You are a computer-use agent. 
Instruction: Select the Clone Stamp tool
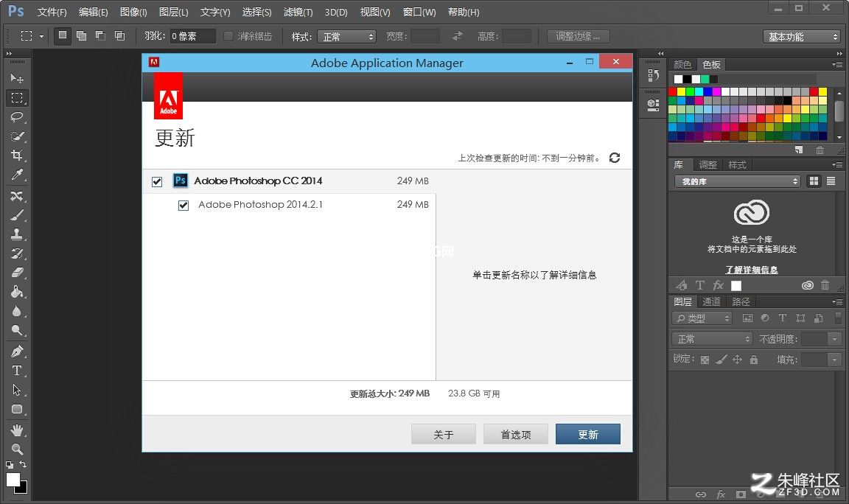click(x=17, y=234)
